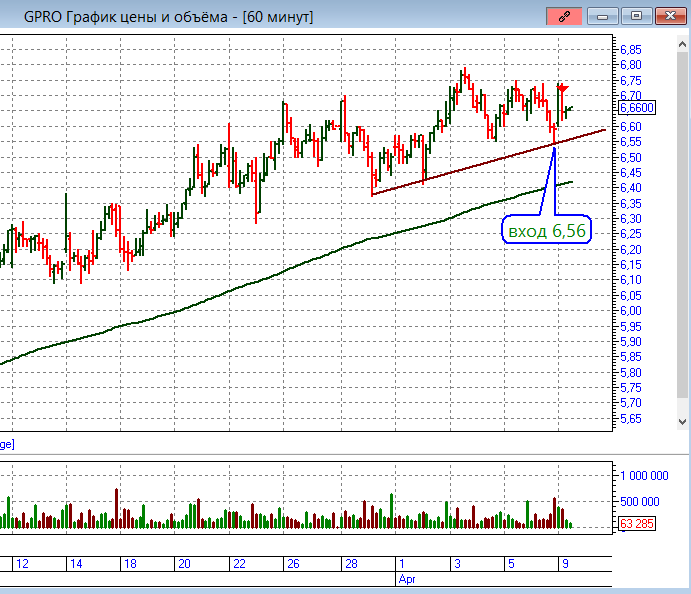The width and height of the screenshot is (691, 594).
Task: Click date 9 on the time axis
Action: 564,564
